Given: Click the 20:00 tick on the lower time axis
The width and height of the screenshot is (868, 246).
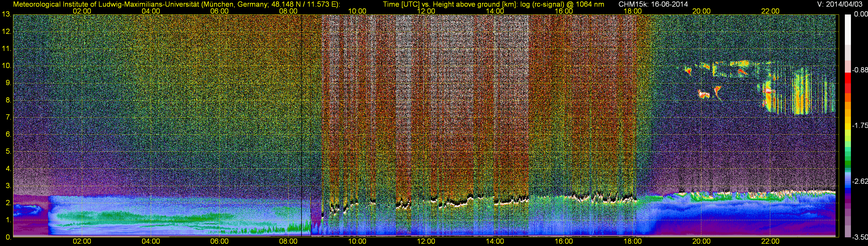Looking at the screenshot, I should click(x=701, y=241).
